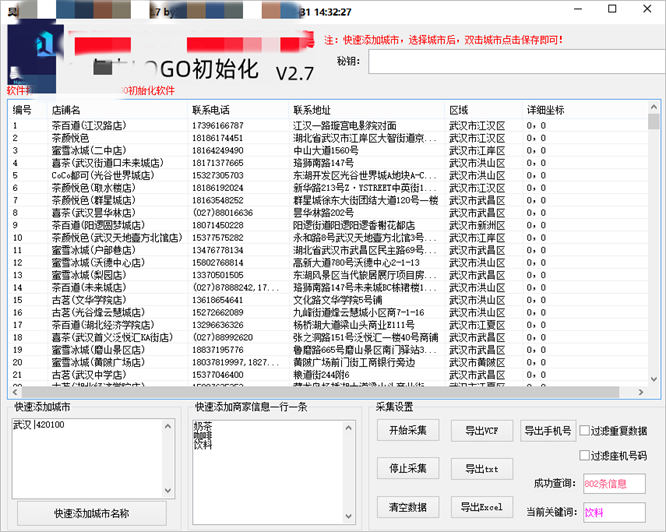Focus the 秘钥 input field

pyautogui.click(x=516, y=62)
